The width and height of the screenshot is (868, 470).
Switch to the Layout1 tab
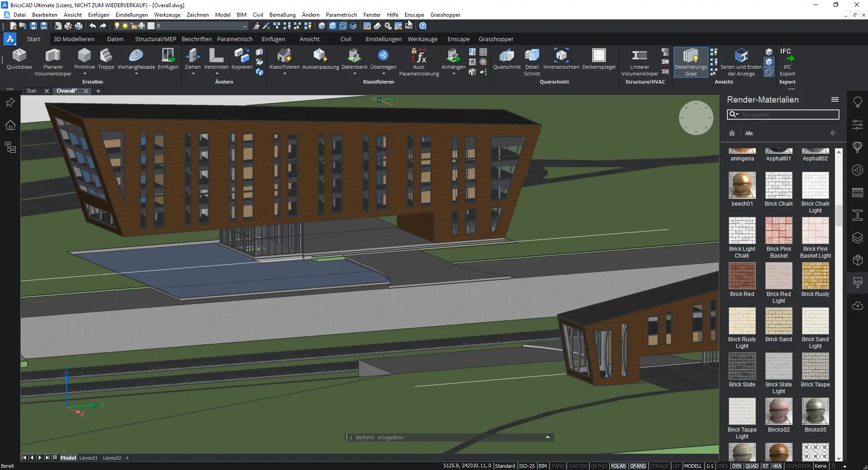[89, 458]
